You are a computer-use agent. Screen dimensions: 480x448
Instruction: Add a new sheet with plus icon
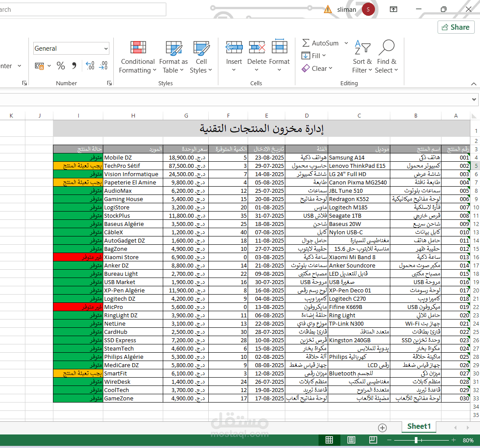(x=382, y=428)
